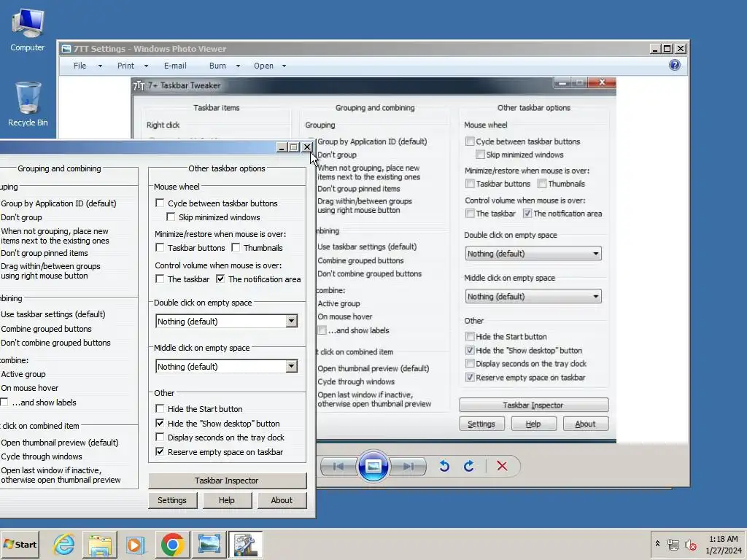Open Windows Media Player from the taskbar
The height and width of the screenshot is (560, 747).
point(136,544)
